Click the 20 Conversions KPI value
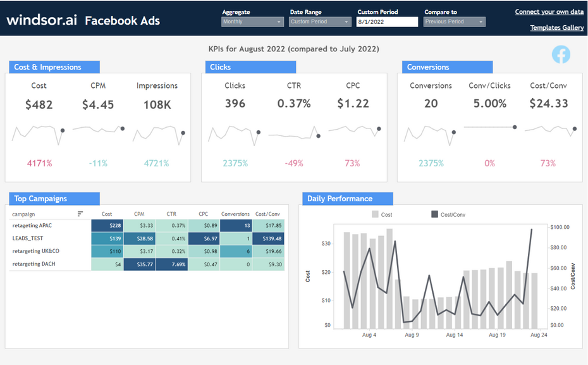588x365 pixels. pos(431,104)
